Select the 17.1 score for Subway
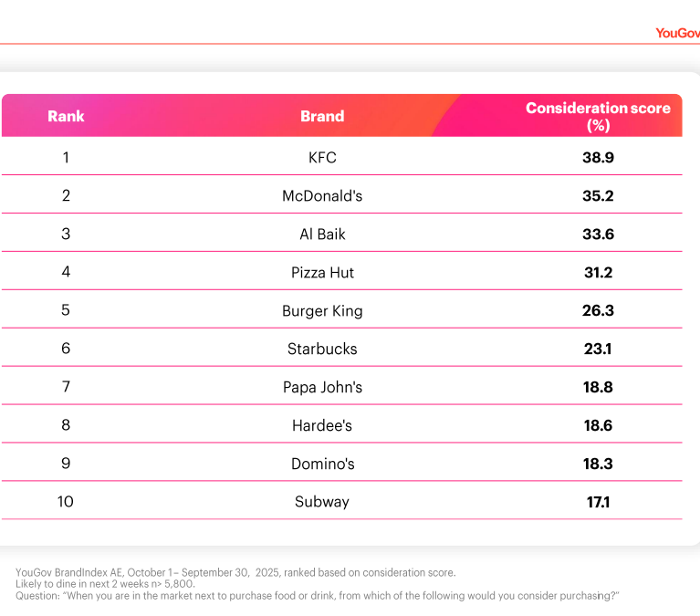 click(x=598, y=501)
